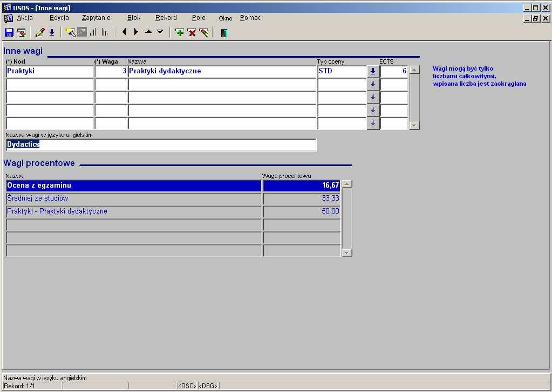Screen dimensions: 552x392
Task: Click the ascending bars sort icon
Action: (x=93, y=33)
